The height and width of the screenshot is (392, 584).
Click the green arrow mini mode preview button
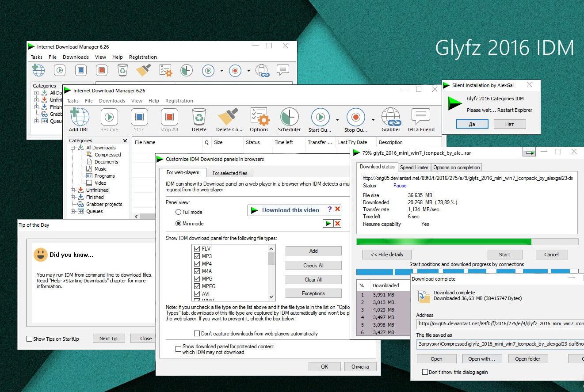point(328,224)
